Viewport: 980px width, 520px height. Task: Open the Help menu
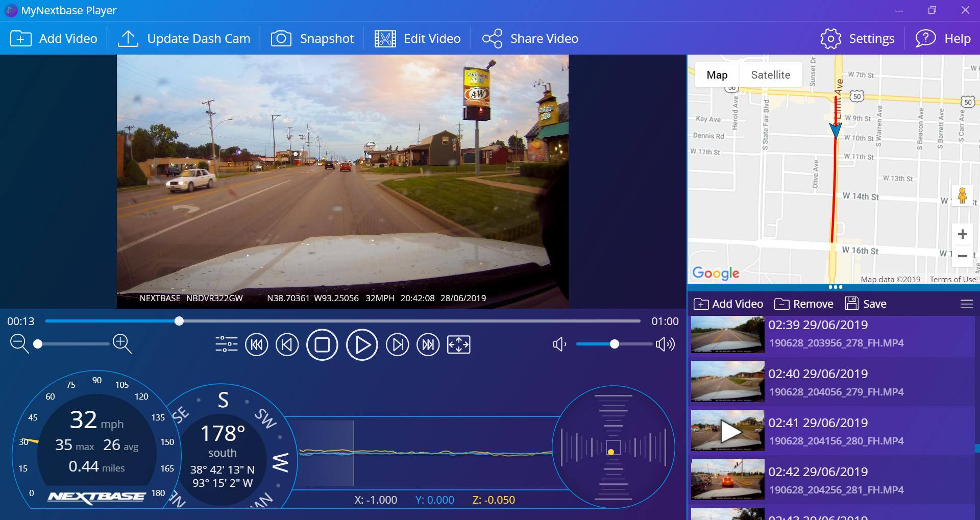point(943,39)
